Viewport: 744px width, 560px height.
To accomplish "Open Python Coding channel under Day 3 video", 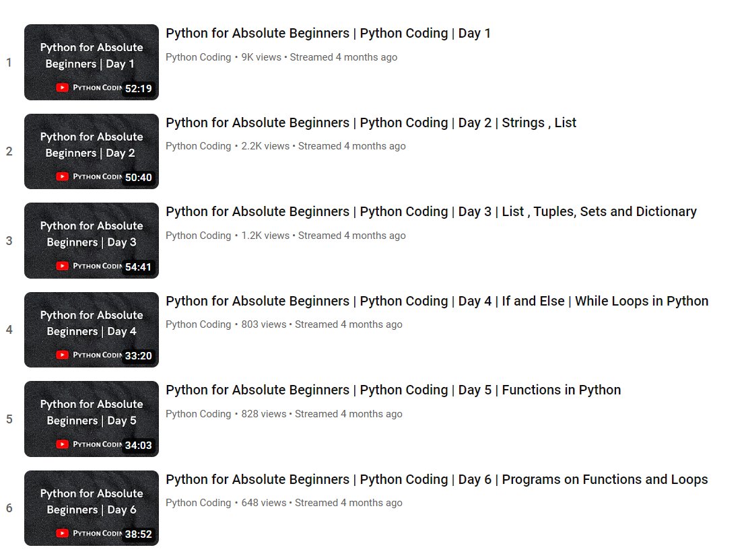I will pos(199,236).
